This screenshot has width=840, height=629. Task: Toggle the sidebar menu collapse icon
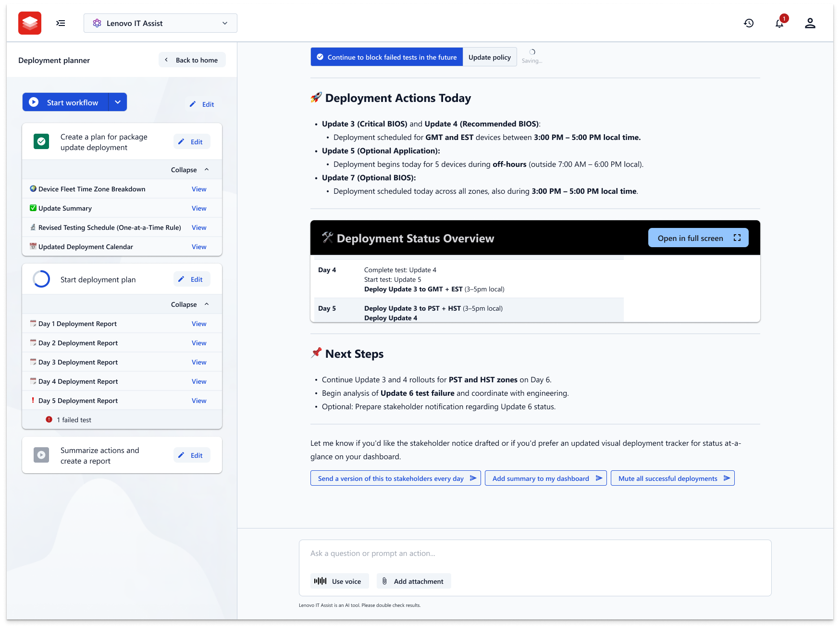(61, 23)
